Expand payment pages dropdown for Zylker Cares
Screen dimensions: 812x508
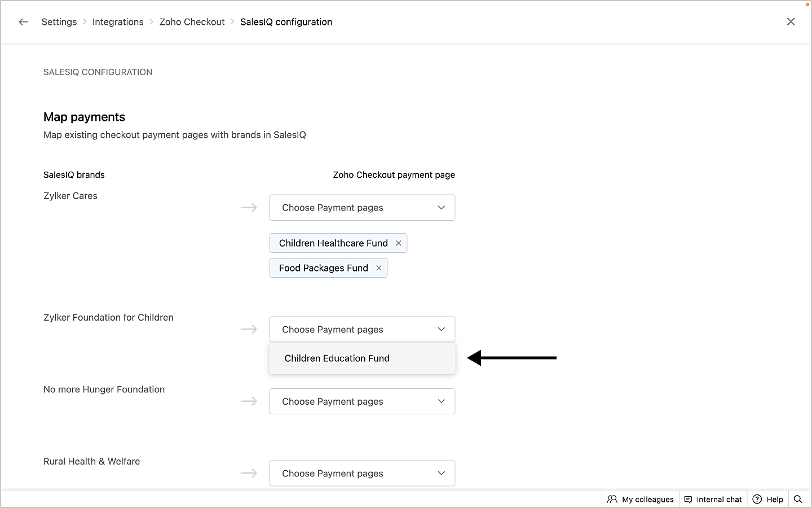(x=362, y=208)
